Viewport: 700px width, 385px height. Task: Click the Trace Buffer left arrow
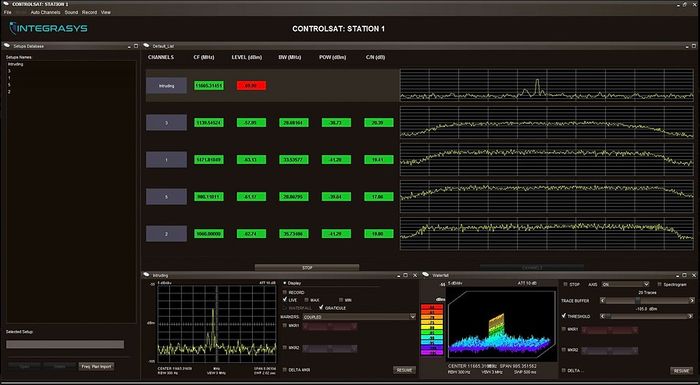tap(603, 301)
